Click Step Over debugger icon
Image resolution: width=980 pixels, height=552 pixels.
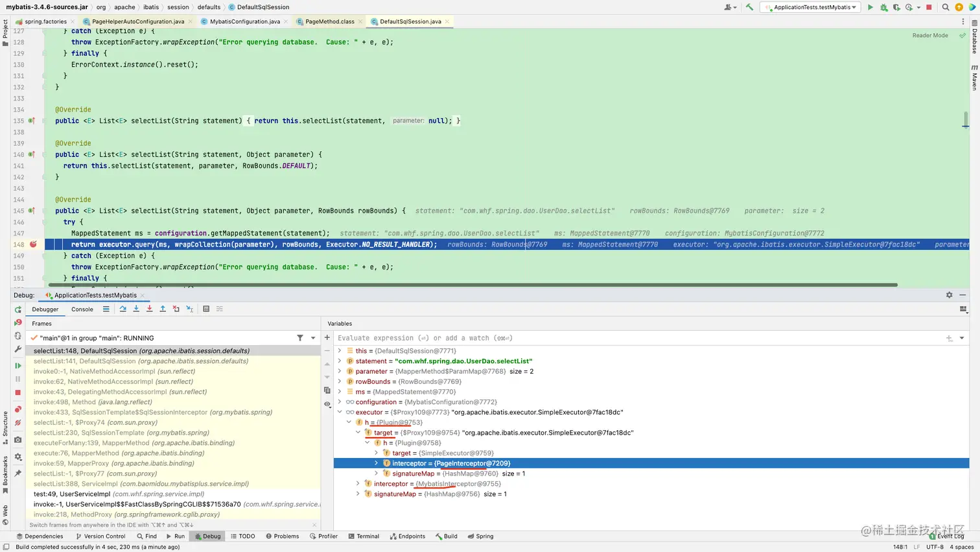point(122,309)
